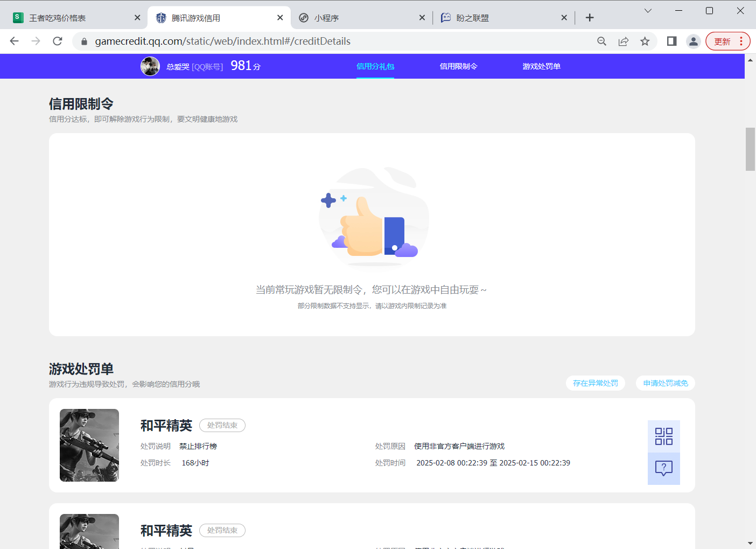The height and width of the screenshot is (549, 756).
Task: View site security lock info
Action: tap(84, 41)
